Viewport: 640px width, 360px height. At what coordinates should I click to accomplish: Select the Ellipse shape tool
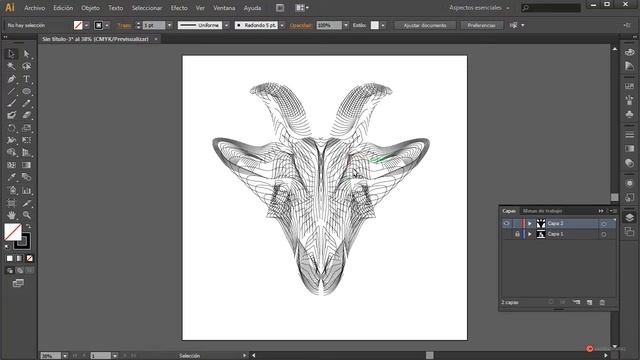(x=27, y=91)
